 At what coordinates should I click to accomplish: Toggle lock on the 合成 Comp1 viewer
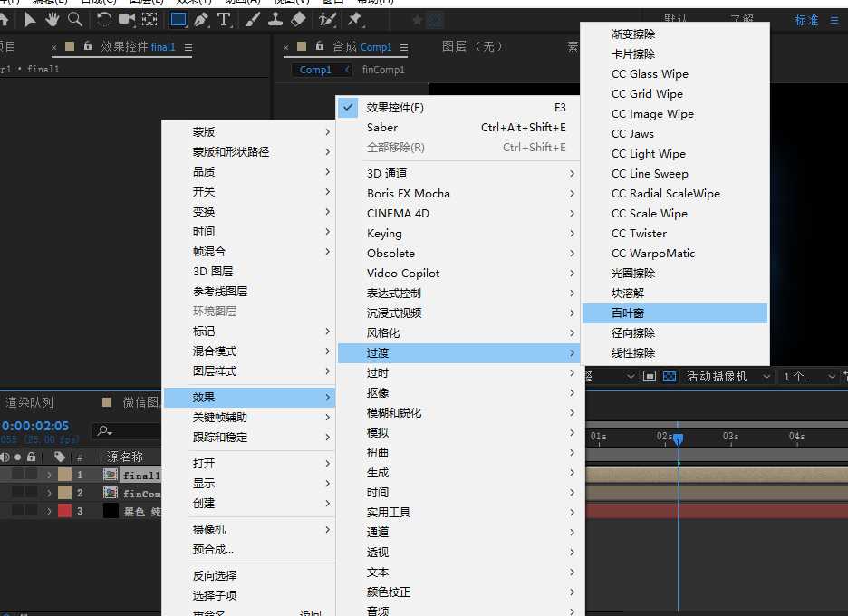pyautogui.click(x=320, y=46)
